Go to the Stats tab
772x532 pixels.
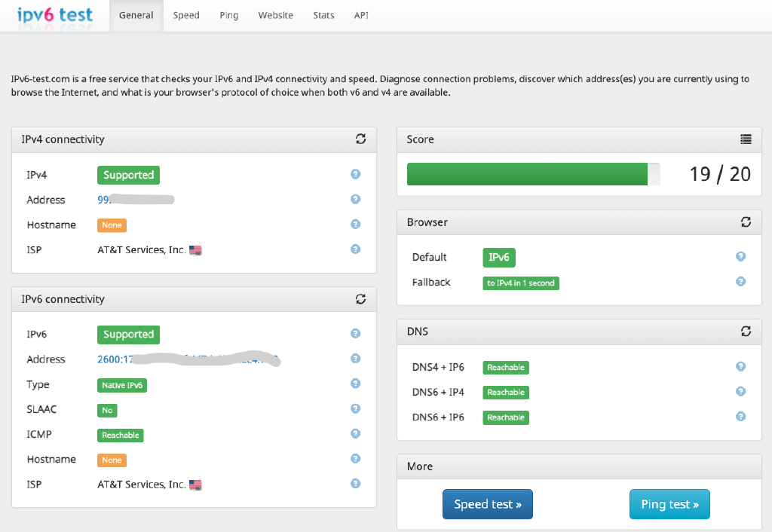pos(323,15)
